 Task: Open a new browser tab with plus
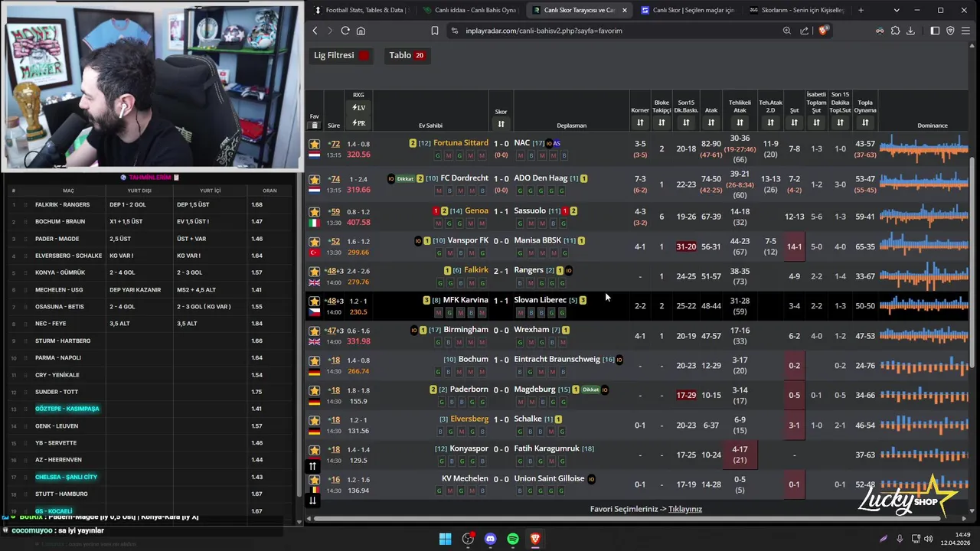pyautogui.click(x=861, y=10)
